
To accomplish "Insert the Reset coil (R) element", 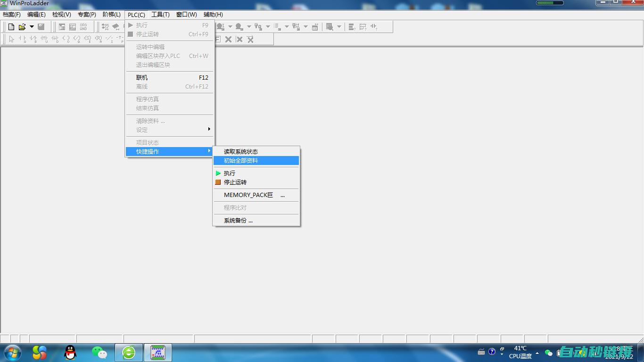I will tap(99, 39).
